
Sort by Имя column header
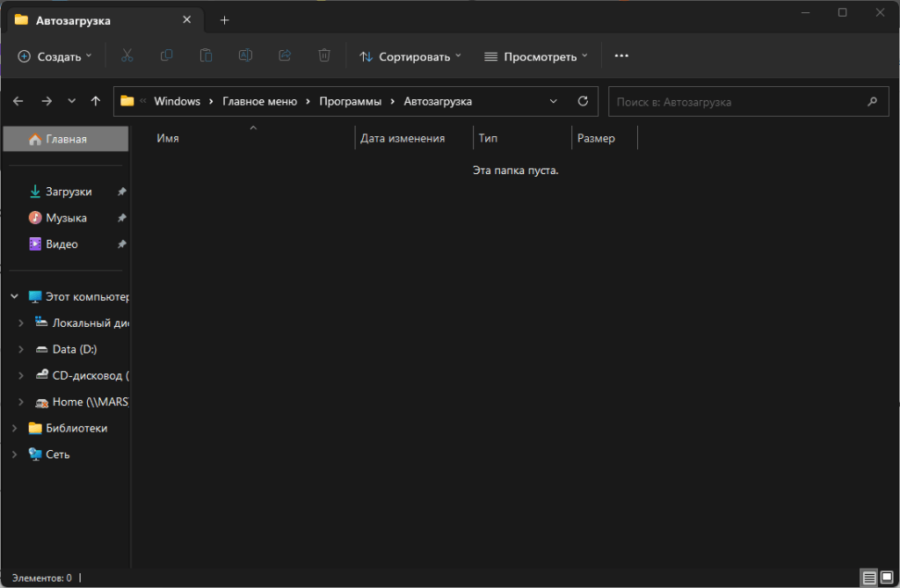pyautogui.click(x=168, y=138)
